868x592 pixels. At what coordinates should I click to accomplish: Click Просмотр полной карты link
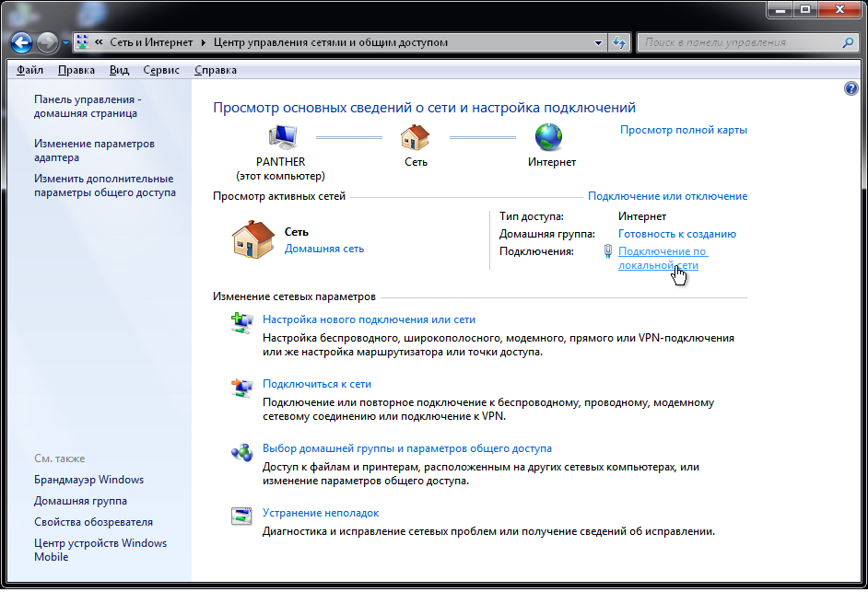tap(683, 130)
